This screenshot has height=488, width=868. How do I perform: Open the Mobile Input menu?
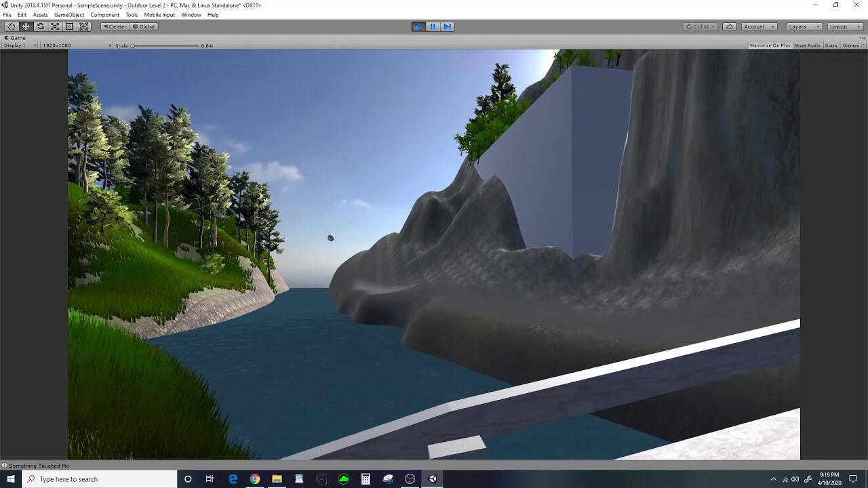(159, 14)
